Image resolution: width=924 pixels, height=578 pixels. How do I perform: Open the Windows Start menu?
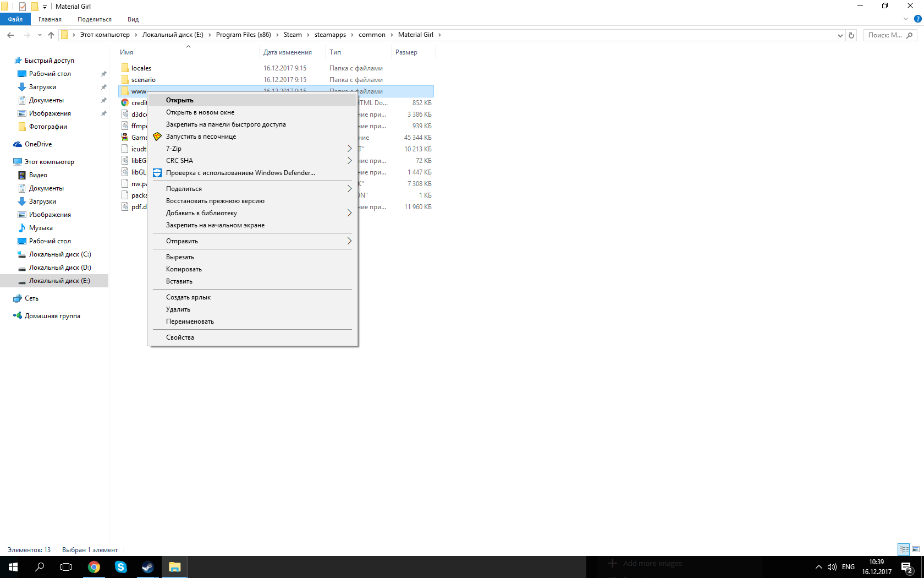[13, 567]
